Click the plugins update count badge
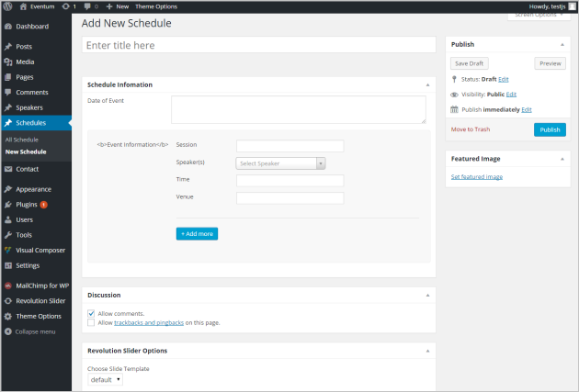Screen dimensions: 579x392 tap(43, 205)
